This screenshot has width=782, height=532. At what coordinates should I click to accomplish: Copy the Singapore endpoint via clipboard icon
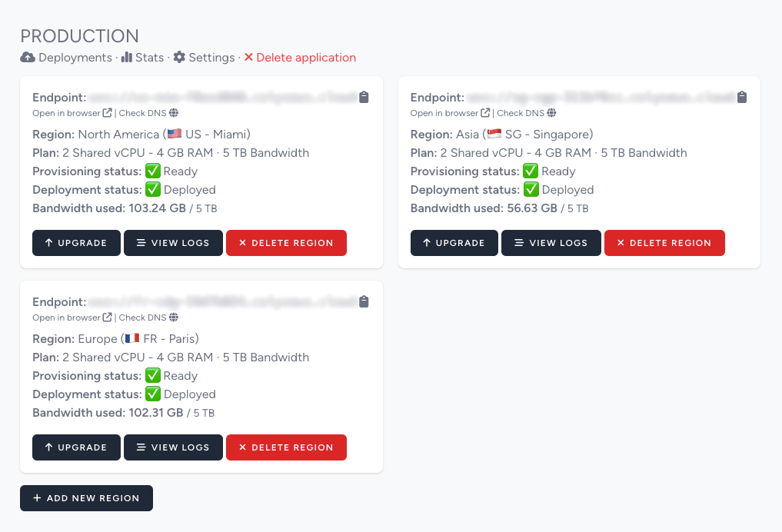pyautogui.click(x=741, y=97)
